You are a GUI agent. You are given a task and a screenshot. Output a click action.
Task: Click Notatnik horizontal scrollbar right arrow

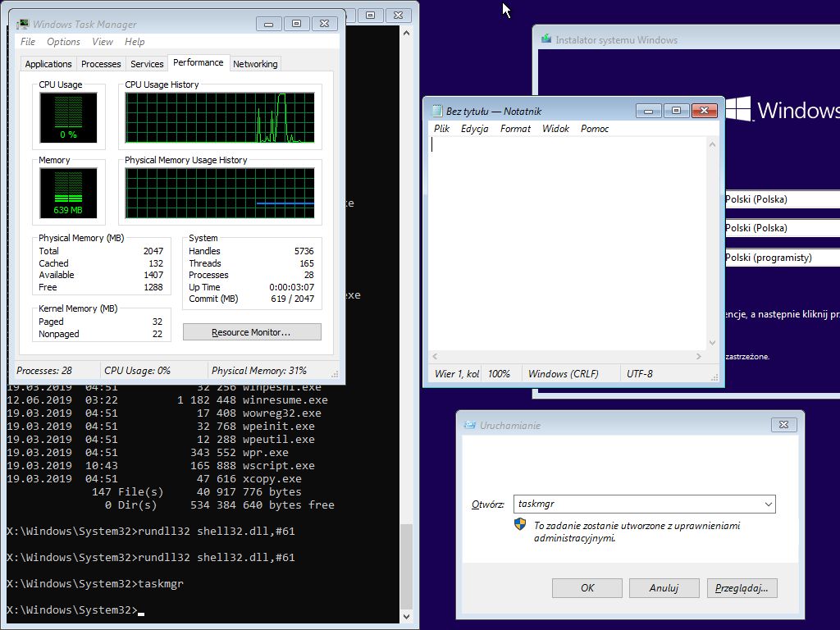(x=699, y=356)
